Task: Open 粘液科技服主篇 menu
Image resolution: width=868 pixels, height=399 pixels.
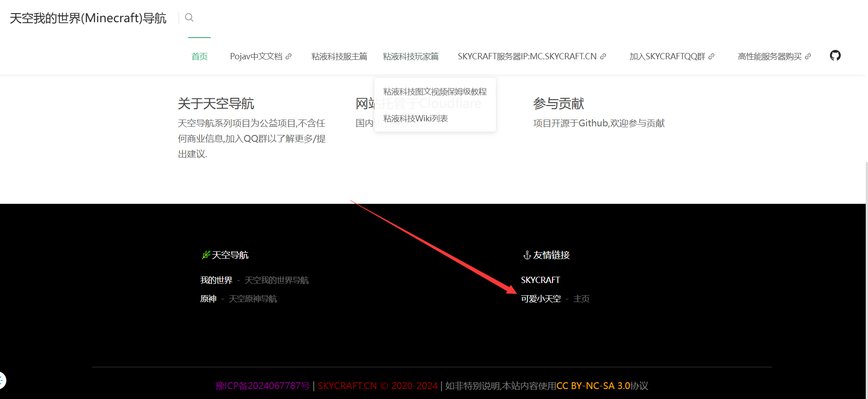Action: 339,57
